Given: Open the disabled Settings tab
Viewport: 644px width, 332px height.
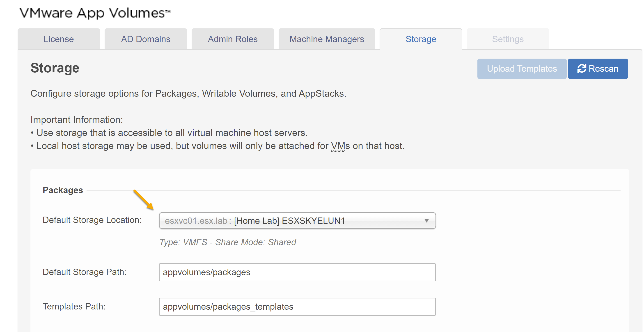Looking at the screenshot, I should coord(508,39).
